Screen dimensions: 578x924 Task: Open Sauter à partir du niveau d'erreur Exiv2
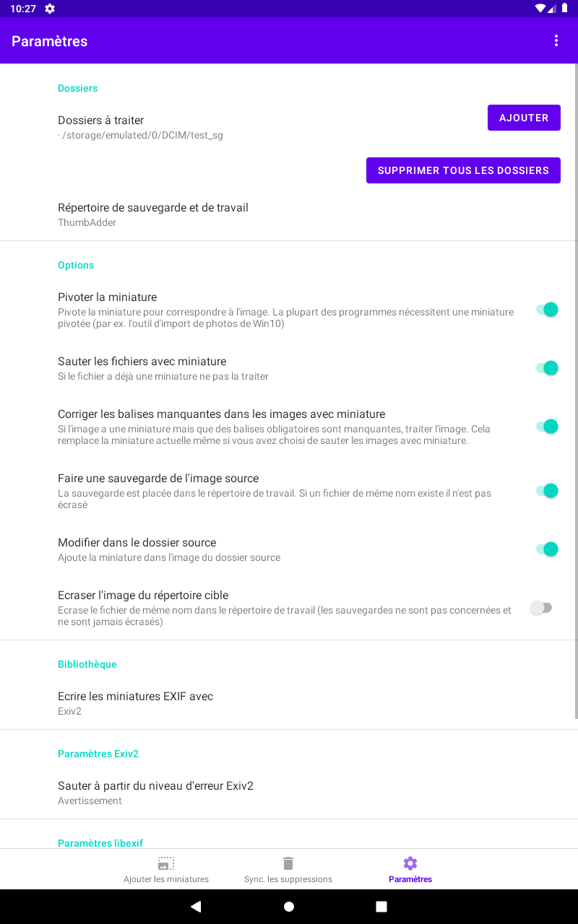click(x=155, y=793)
